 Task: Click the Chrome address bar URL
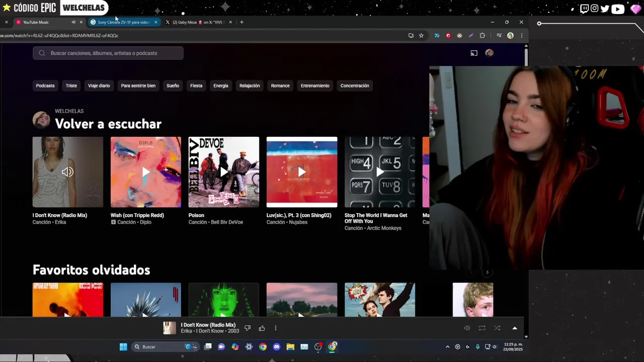tap(60, 35)
